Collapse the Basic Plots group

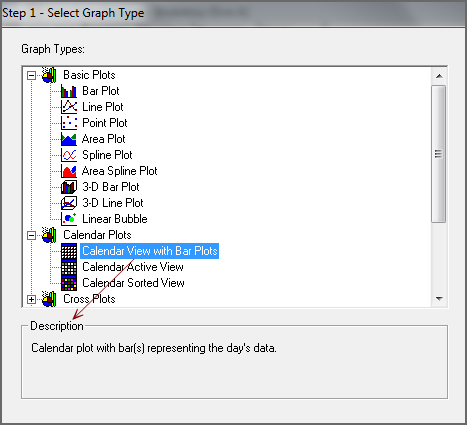pyautogui.click(x=31, y=75)
